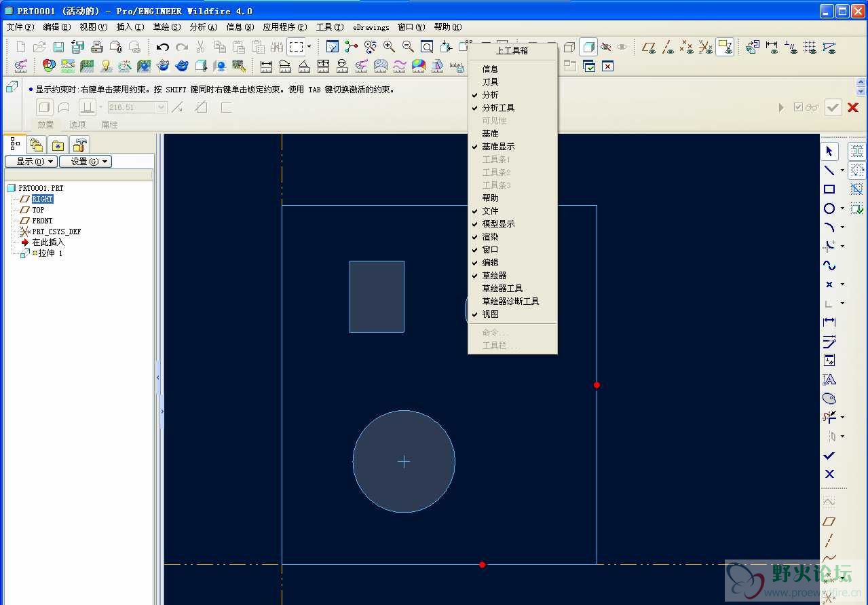The height and width of the screenshot is (605, 868).
Task: Click the filled rectangle in the sketch
Action: coord(377,297)
